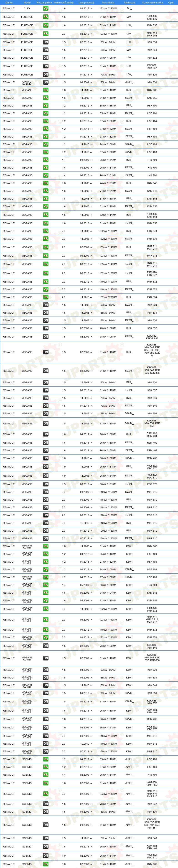Click ON icon in Megane 12.2009 row
Viewport: 178px width, 868px height.
pos(46,382)
